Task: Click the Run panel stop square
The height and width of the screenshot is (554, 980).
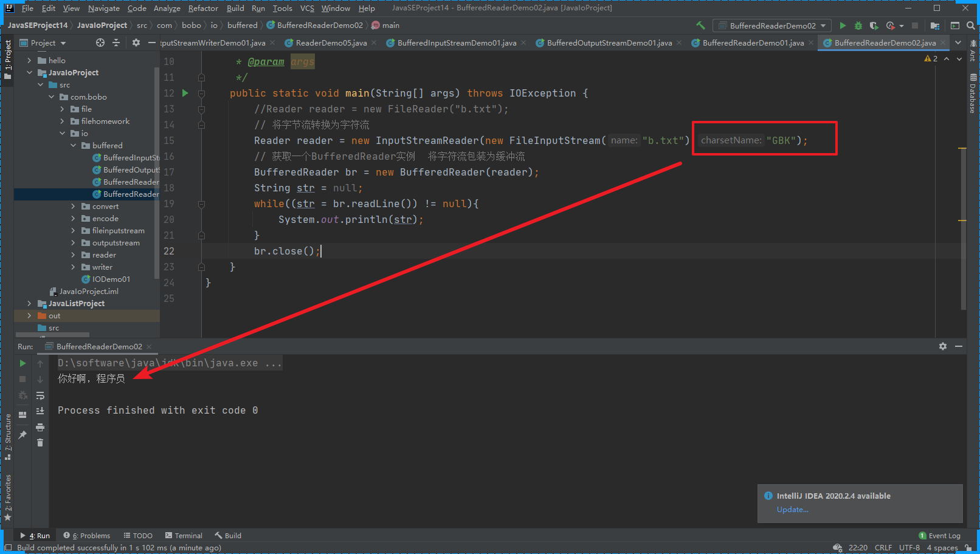Action: tap(22, 379)
